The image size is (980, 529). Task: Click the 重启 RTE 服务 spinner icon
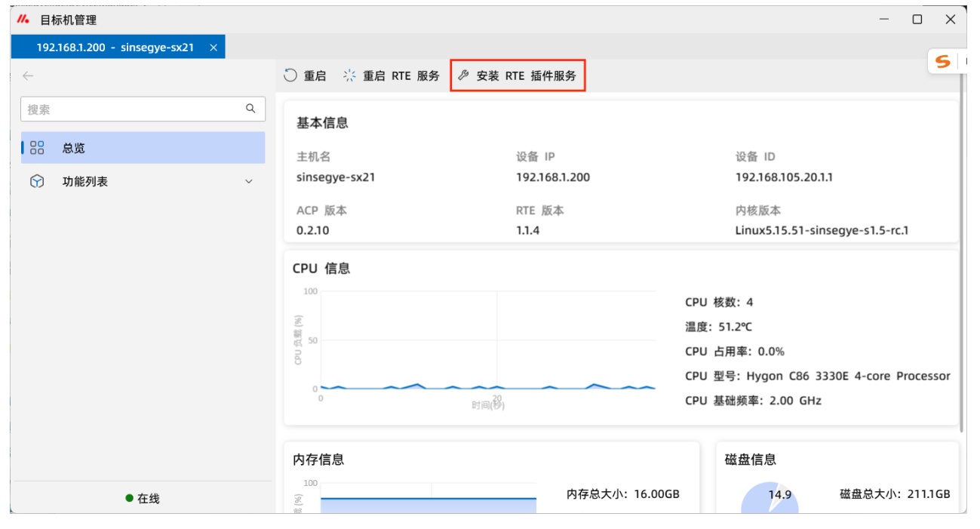(349, 75)
